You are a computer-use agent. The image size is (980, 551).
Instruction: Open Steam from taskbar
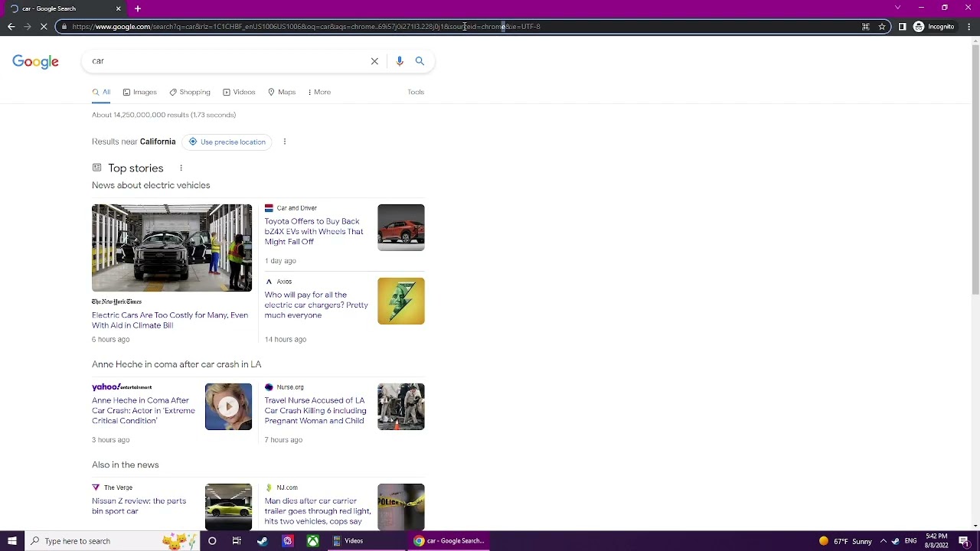[263, 541]
